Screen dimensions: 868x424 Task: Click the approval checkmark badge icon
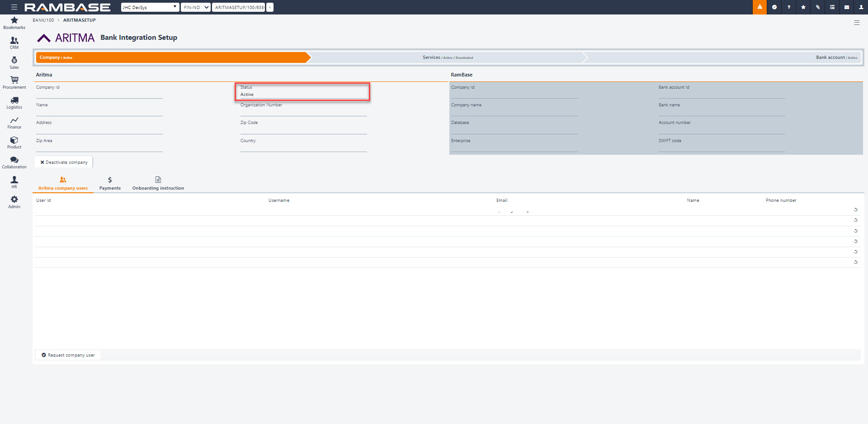pyautogui.click(x=774, y=7)
